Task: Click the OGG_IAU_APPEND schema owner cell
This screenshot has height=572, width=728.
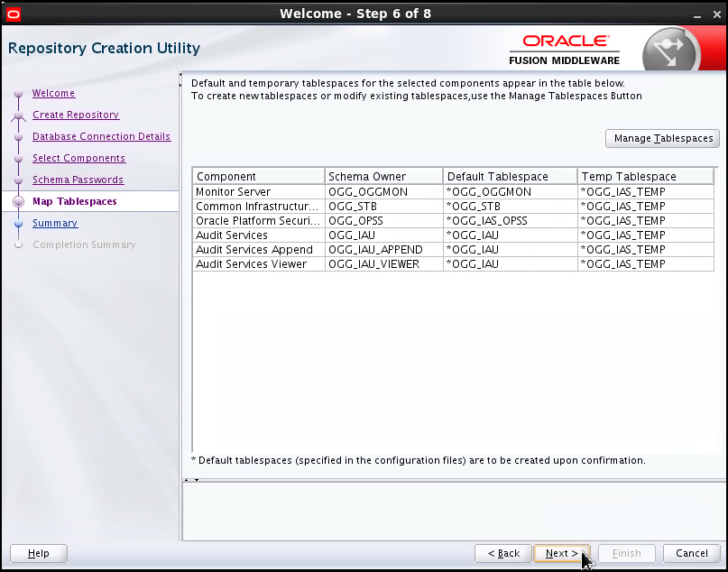Action: [x=384, y=249]
